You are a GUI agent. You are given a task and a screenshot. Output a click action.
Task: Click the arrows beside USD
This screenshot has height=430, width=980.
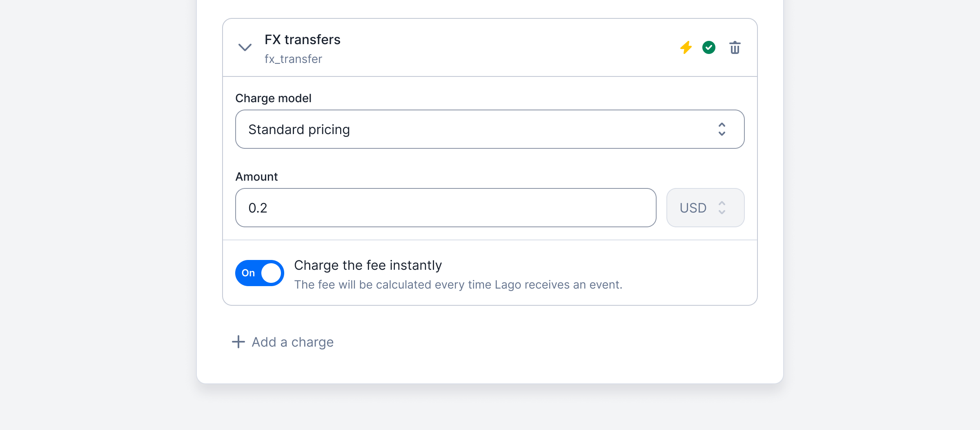coord(722,208)
